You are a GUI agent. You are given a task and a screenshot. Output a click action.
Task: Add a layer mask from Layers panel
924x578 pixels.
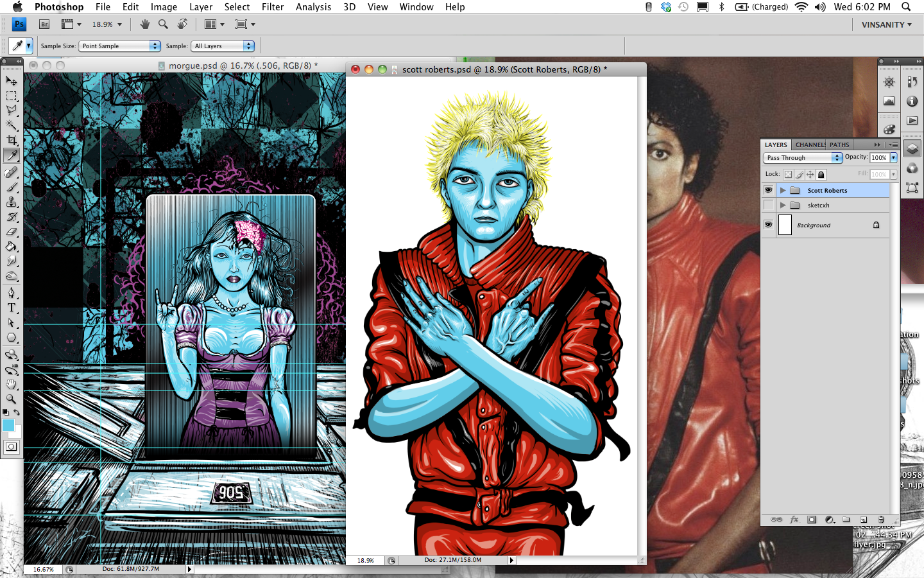812,520
